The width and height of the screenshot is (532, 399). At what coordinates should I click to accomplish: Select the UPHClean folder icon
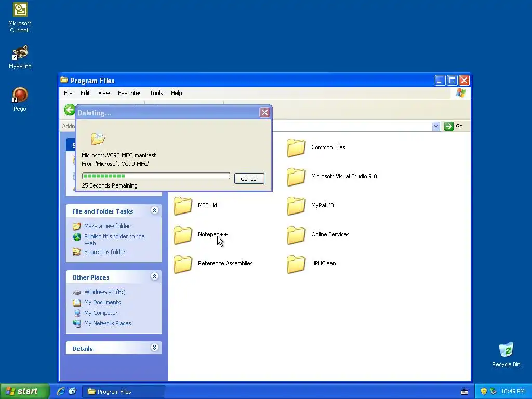click(296, 264)
